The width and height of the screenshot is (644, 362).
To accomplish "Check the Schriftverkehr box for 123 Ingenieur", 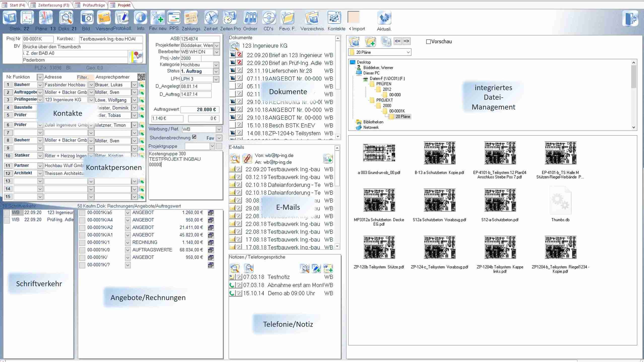I will tap(7, 213).
